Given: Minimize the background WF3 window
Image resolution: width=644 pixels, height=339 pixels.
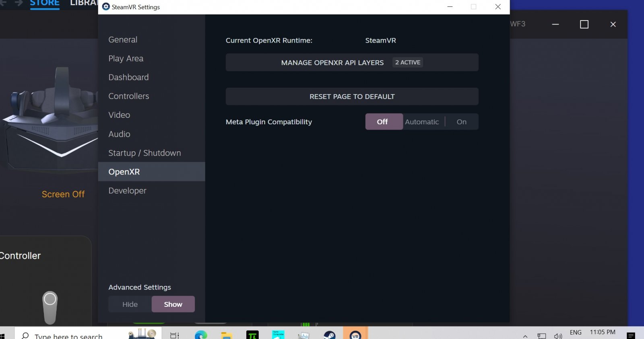Looking at the screenshot, I should coord(555,25).
